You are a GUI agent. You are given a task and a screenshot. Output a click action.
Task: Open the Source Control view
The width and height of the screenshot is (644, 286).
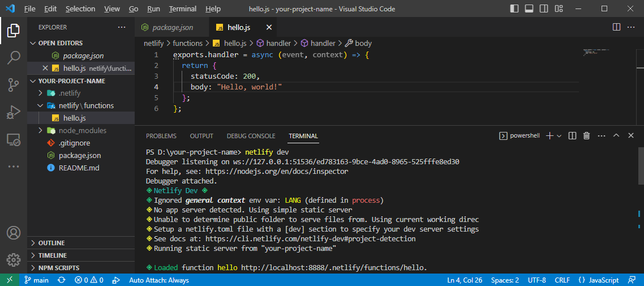[14, 85]
